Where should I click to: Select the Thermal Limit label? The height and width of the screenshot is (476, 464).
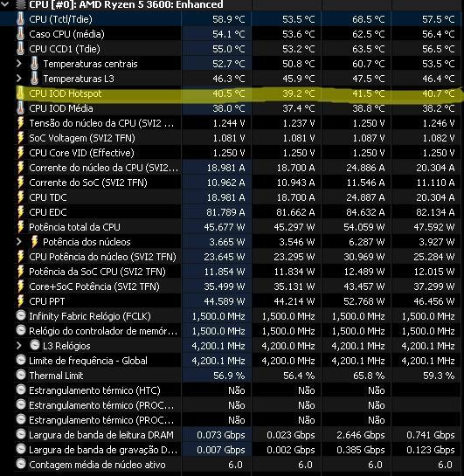coord(56,376)
